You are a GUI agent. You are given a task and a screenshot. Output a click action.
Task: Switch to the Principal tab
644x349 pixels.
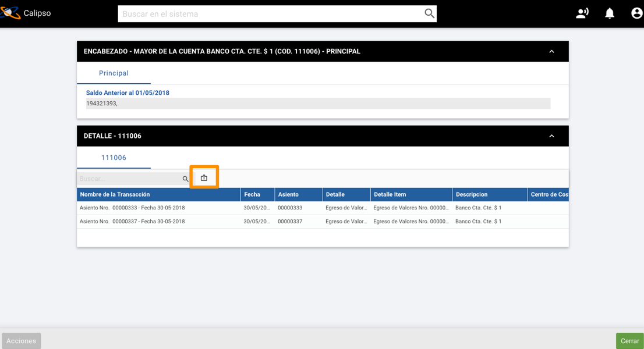(114, 73)
